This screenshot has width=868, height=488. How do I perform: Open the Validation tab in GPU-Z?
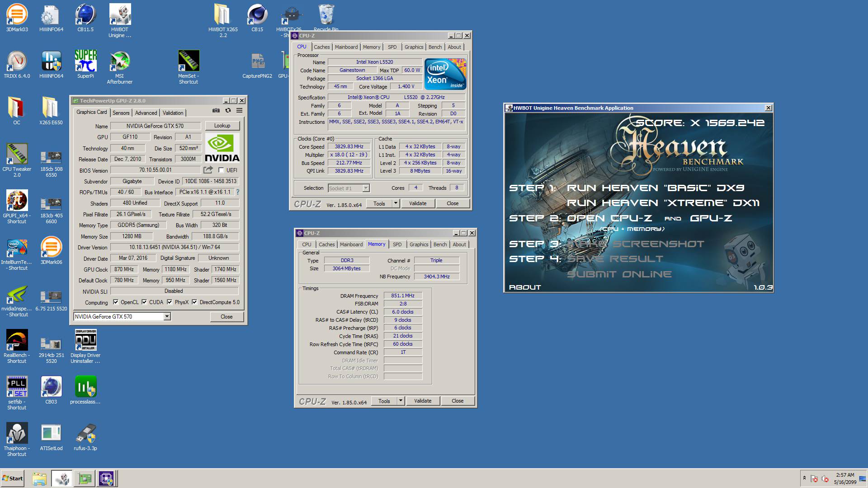173,113
